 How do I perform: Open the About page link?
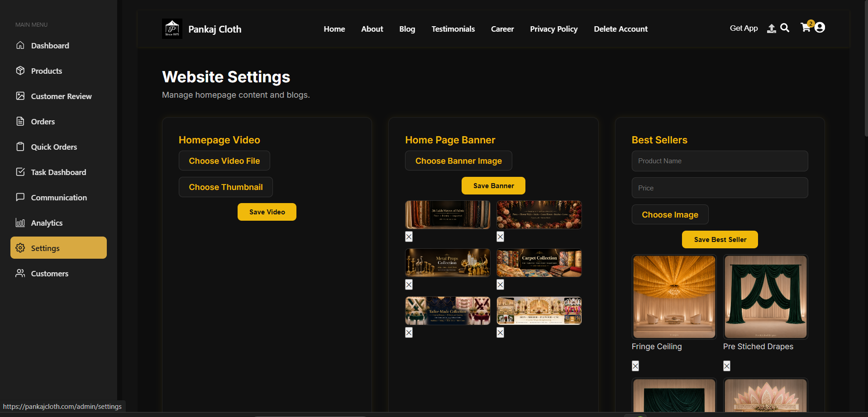tap(372, 29)
